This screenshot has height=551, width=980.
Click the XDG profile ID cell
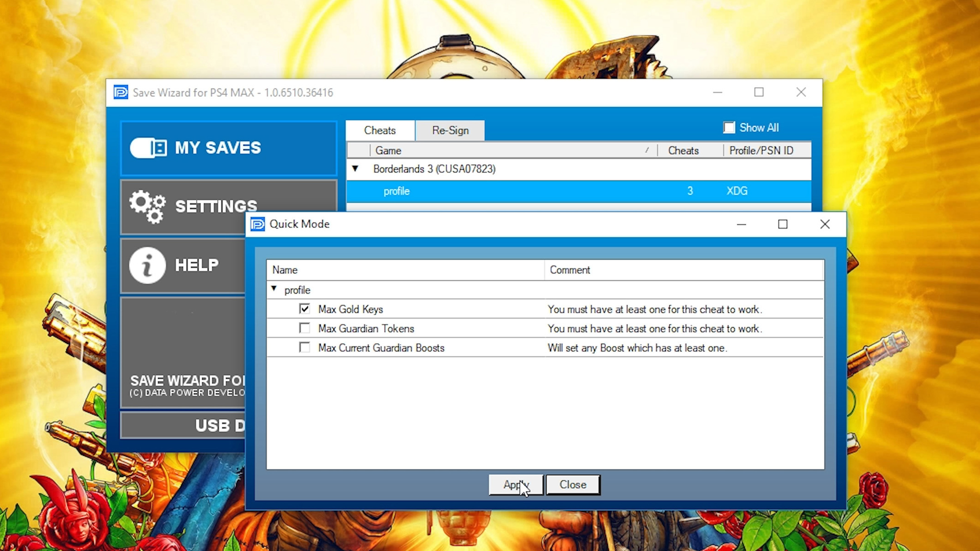click(737, 191)
